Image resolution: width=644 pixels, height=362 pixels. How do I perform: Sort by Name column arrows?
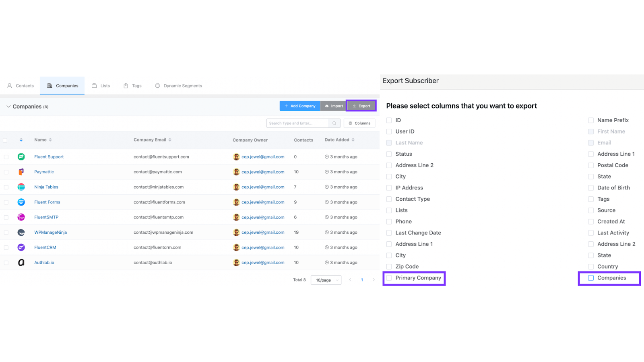point(50,140)
